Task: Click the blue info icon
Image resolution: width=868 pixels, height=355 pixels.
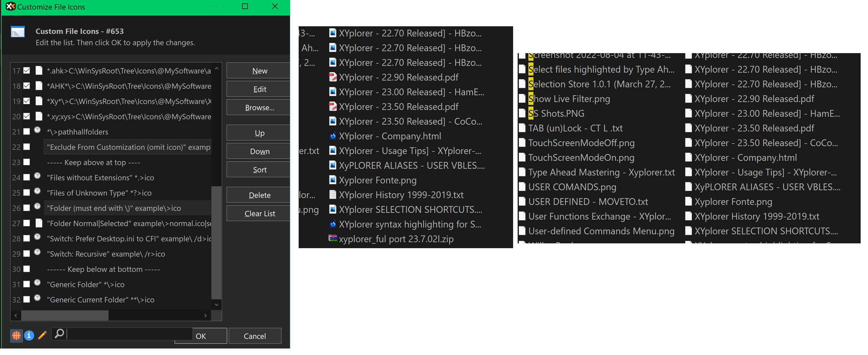Action: [29, 335]
